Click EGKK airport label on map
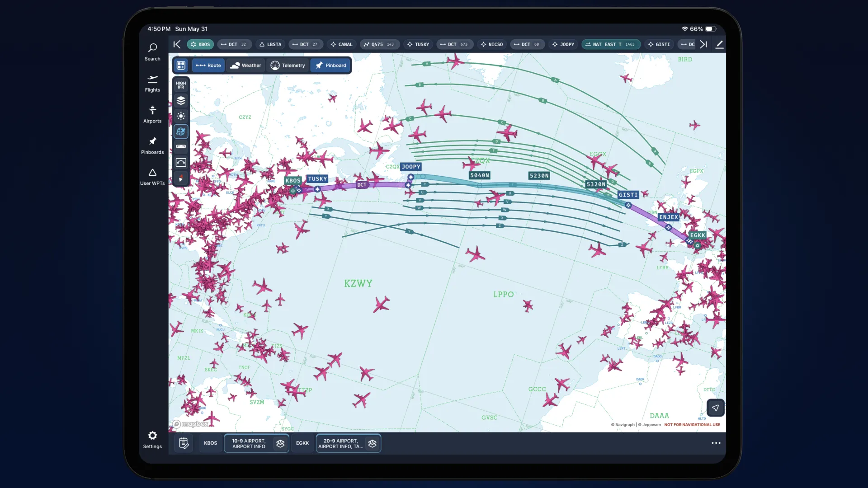868x488 pixels. tap(698, 235)
